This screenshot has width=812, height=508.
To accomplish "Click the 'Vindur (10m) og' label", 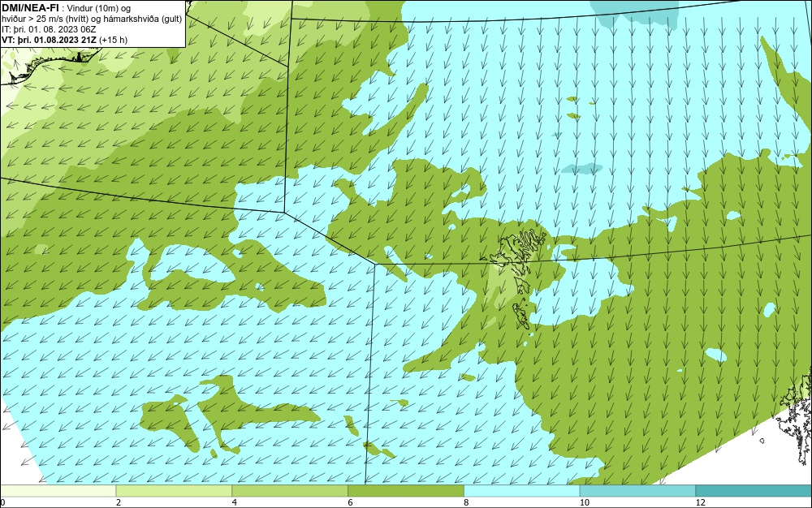I will pyautogui.click(x=101, y=8).
